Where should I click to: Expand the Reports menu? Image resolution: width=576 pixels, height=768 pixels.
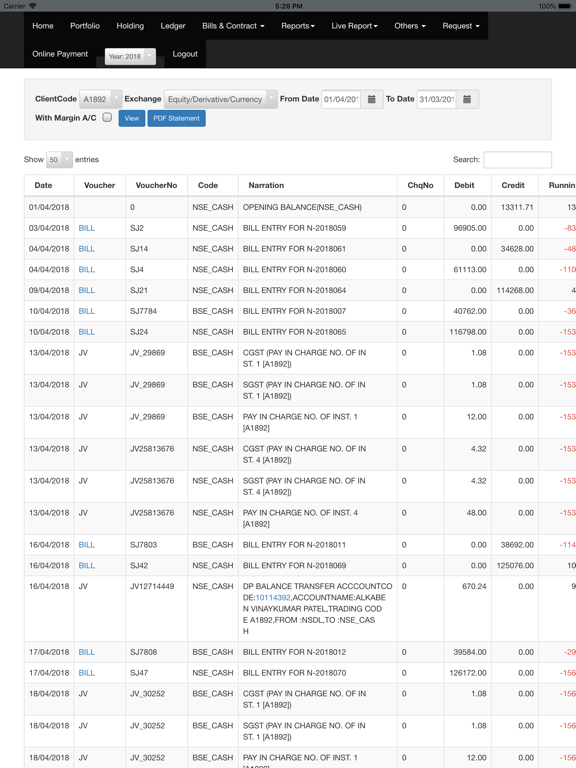coord(298,26)
